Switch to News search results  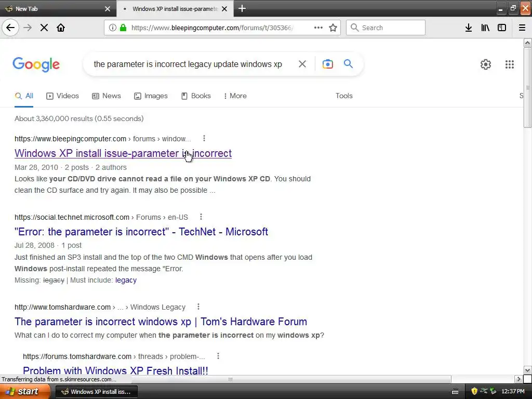tap(107, 96)
